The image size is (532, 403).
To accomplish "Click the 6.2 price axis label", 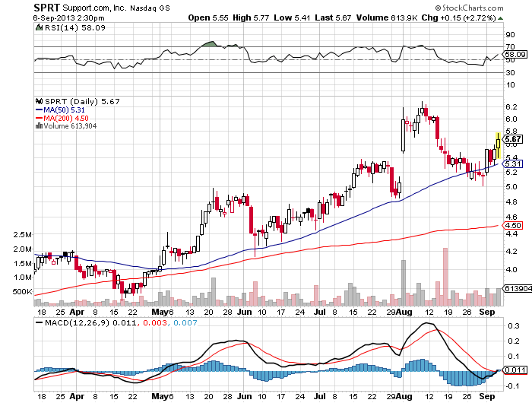I will 511,107.
